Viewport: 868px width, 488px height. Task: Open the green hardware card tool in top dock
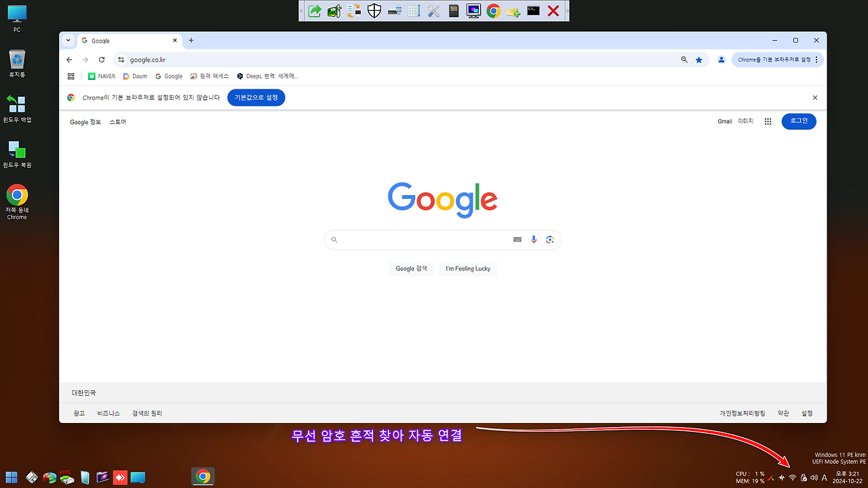(334, 10)
